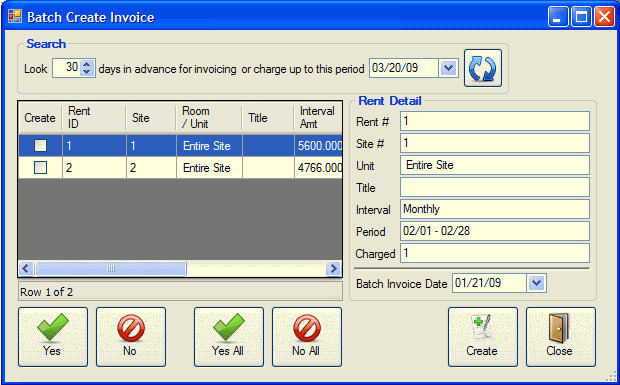Click the Rent # field in Rent Detail
The width and height of the screenshot is (620, 385).
point(495,121)
